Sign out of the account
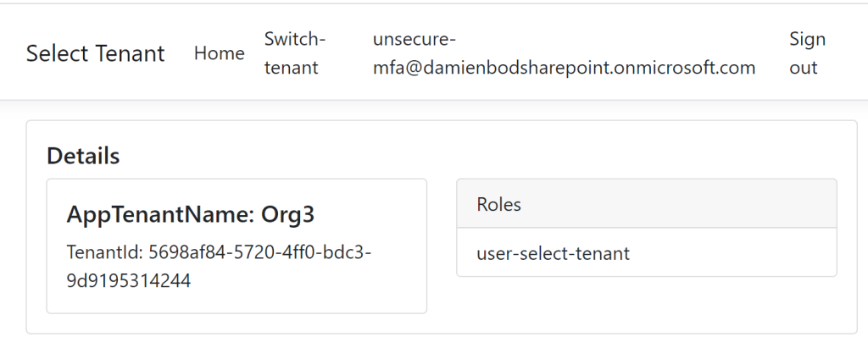This screenshot has width=868, height=348. (x=807, y=53)
